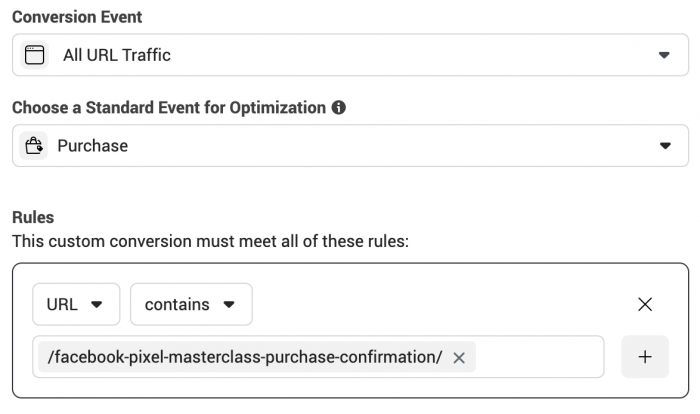
Task: Click the Rules section heading
Action: 33,217
